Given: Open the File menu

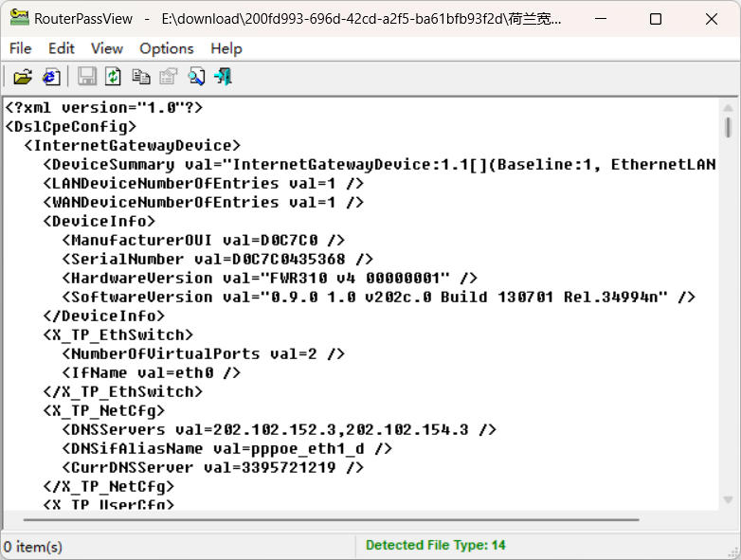Looking at the screenshot, I should tap(20, 48).
